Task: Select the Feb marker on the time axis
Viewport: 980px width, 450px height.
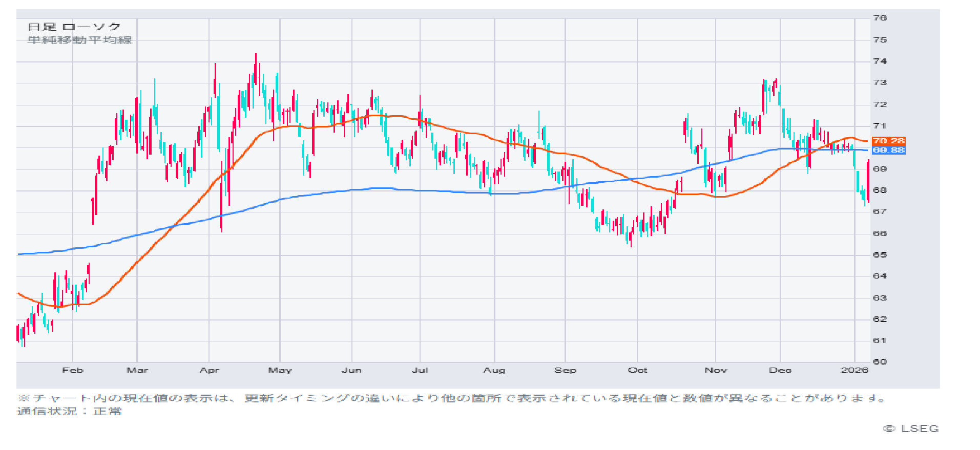Action: click(72, 370)
